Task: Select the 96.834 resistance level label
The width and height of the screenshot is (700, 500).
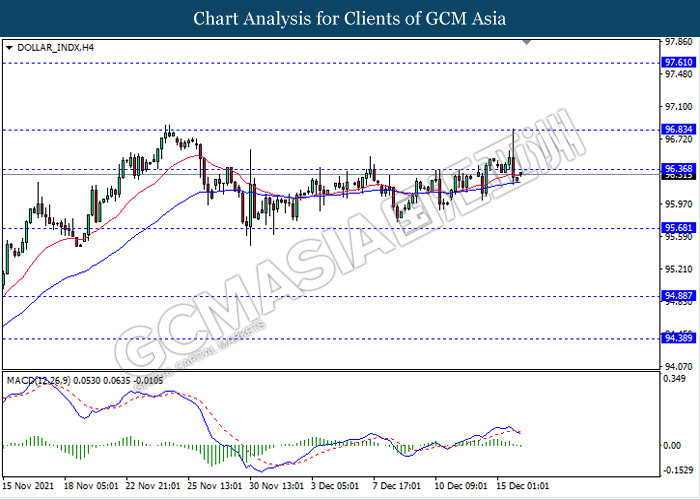Action: point(679,130)
